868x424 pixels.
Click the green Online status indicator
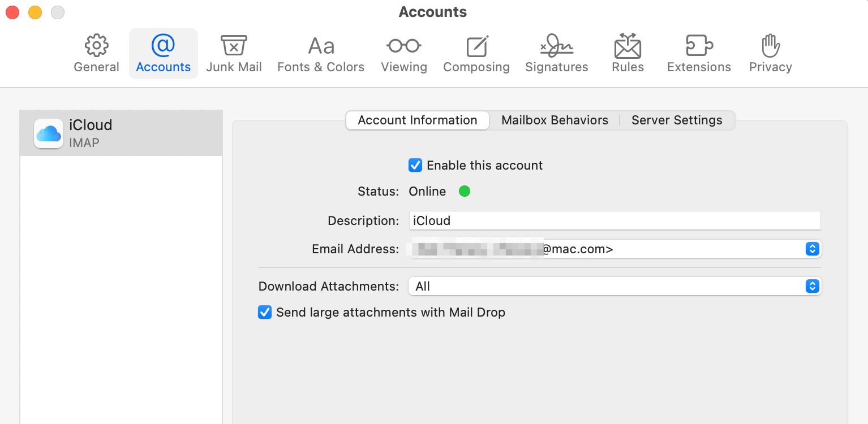tap(465, 192)
